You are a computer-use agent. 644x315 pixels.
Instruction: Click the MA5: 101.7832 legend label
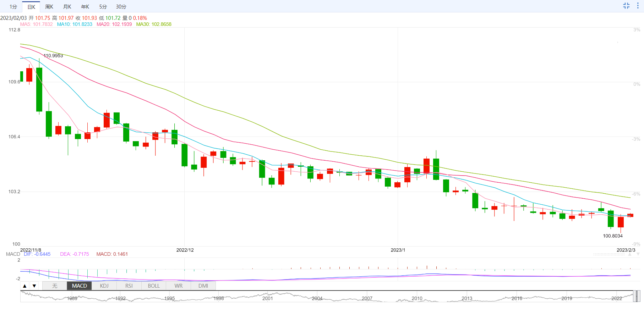point(36,24)
